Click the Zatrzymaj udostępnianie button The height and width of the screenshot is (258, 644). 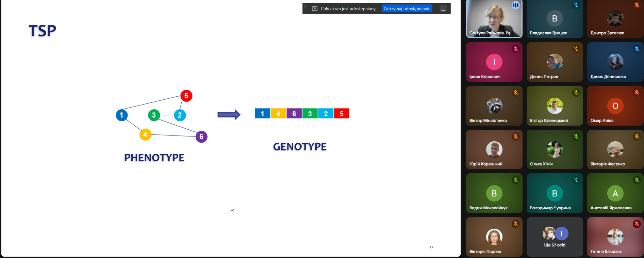click(x=407, y=9)
